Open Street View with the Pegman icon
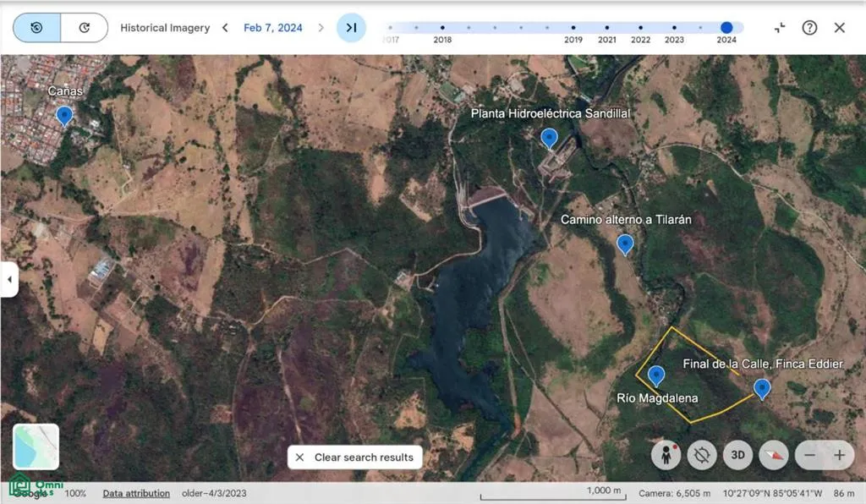This screenshot has height=504, width=866. 666,455
